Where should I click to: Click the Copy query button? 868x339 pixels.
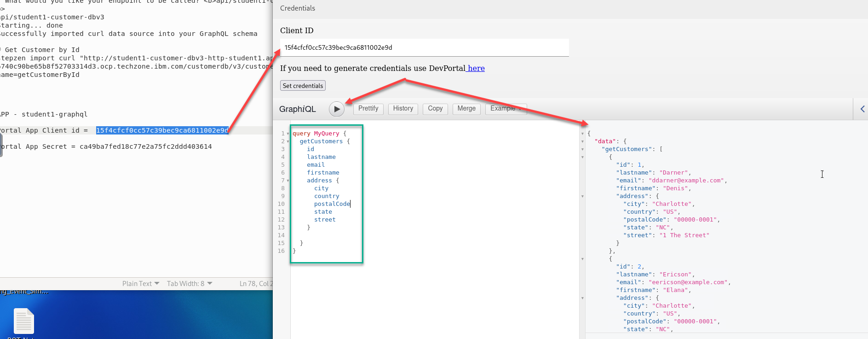pyautogui.click(x=435, y=109)
